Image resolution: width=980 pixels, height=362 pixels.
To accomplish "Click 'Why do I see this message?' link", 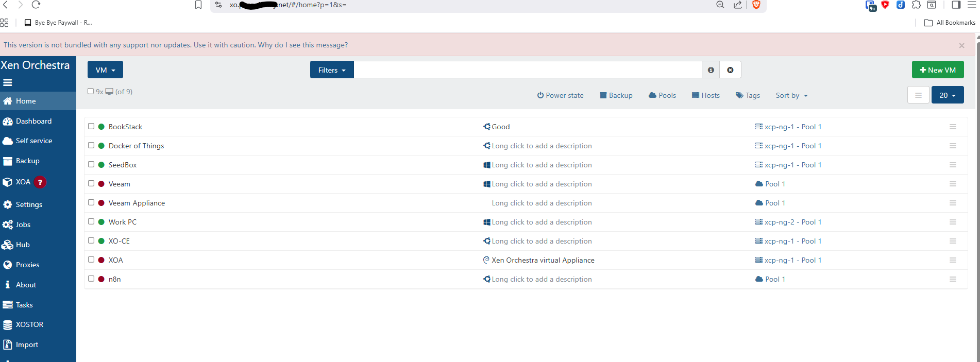I will point(303,45).
